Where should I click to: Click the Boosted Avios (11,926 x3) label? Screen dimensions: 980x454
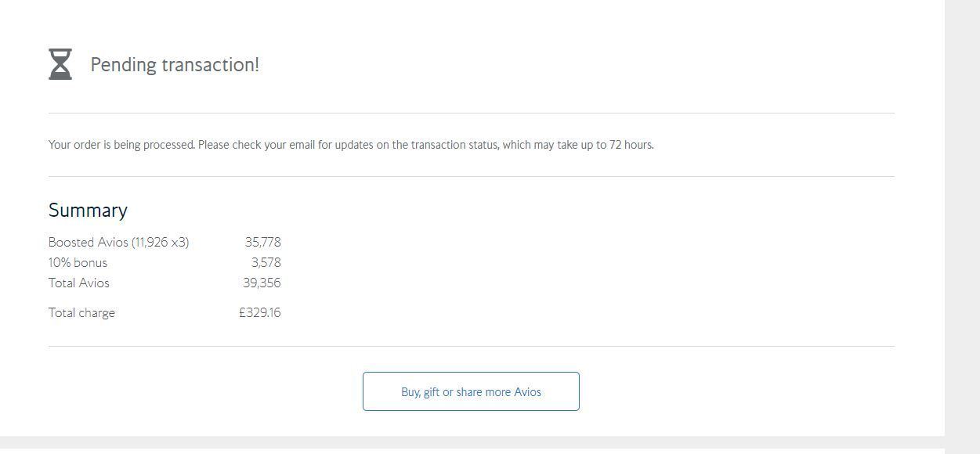click(x=118, y=243)
